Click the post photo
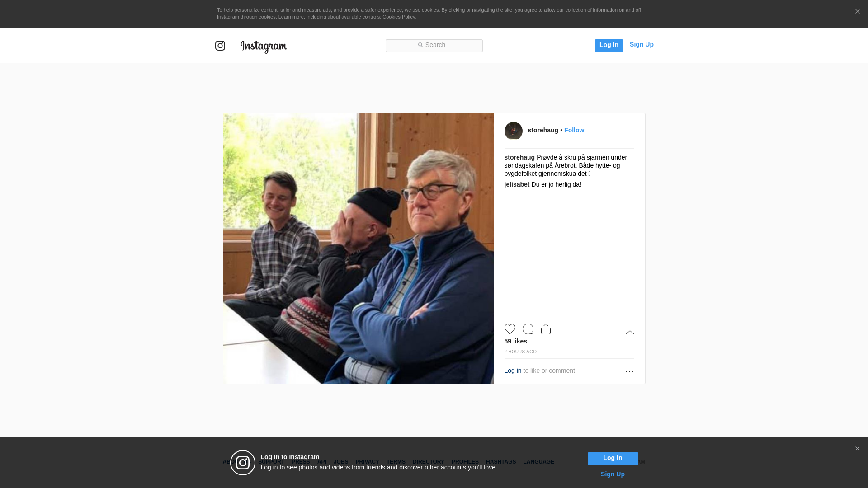 click(x=358, y=249)
